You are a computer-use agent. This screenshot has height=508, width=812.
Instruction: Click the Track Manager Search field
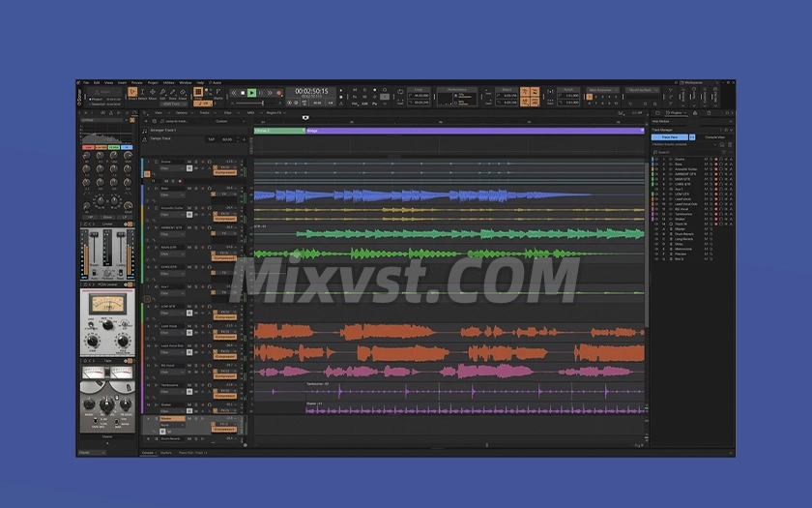pyautogui.click(x=686, y=152)
